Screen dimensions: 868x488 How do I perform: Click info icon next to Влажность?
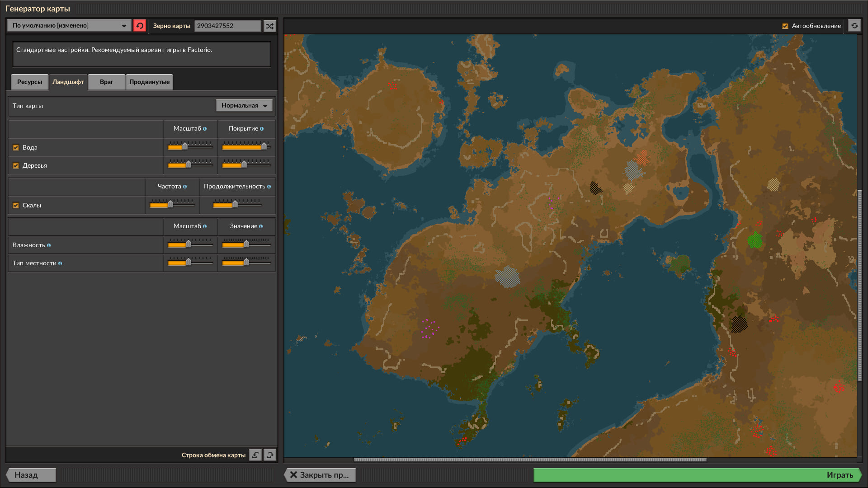pos(49,245)
